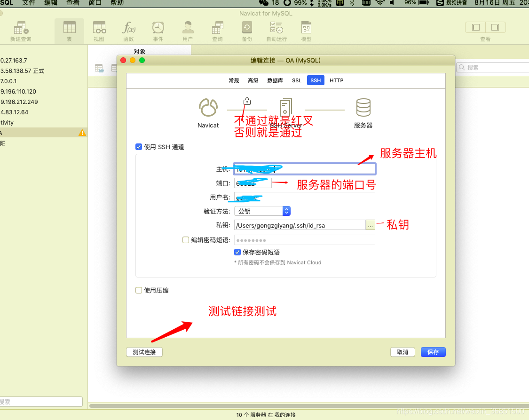Select the SSH tab

click(x=316, y=80)
